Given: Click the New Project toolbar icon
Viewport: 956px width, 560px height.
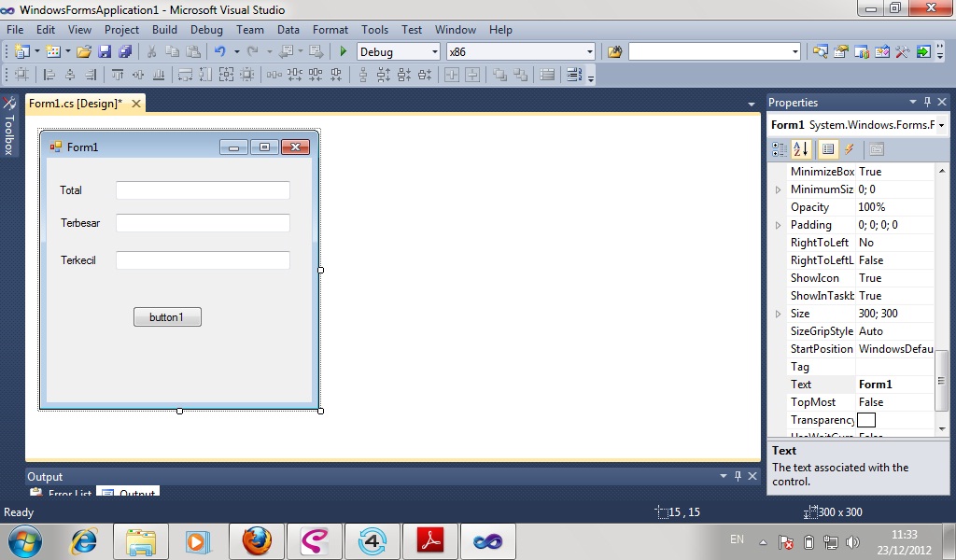Looking at the screenshot, I should (x=22, y=51).
